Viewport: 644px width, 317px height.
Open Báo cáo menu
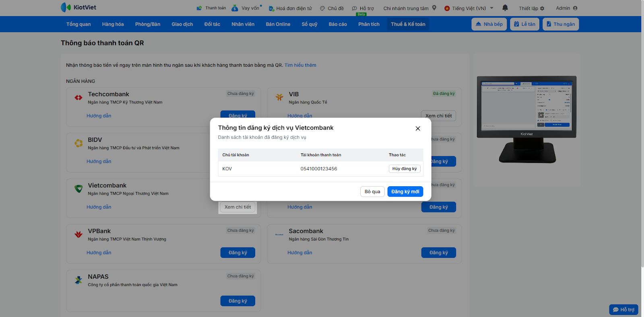tap(338, 24)
